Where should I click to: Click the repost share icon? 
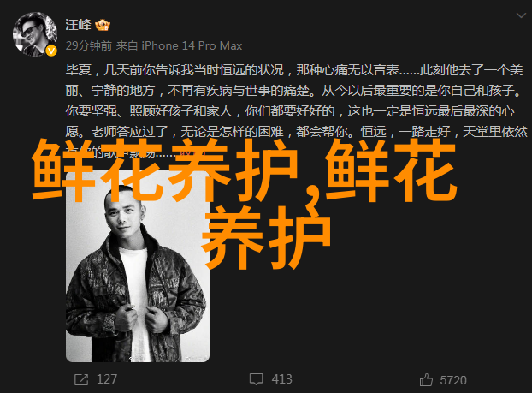tap(81, 379)
